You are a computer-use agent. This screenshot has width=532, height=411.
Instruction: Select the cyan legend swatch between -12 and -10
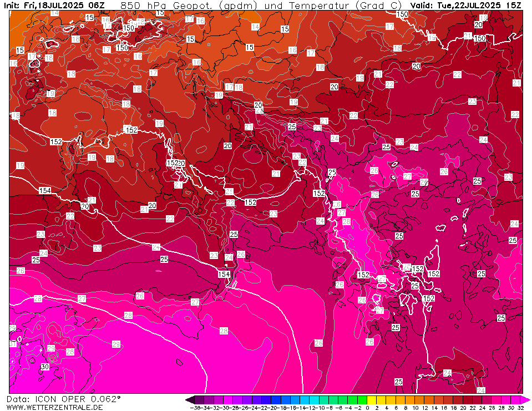pyautogui.click(x=315, y=400)
